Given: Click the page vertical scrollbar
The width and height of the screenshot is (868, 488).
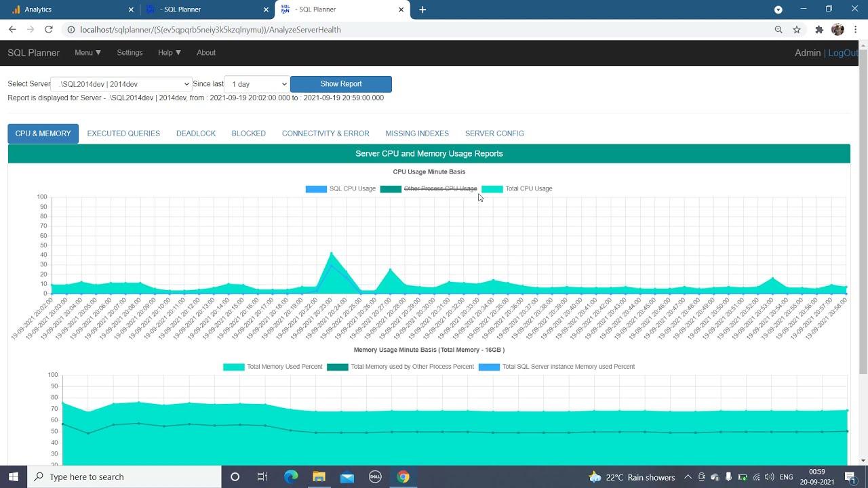Looking at the screenshot, I should click(863, 210).
